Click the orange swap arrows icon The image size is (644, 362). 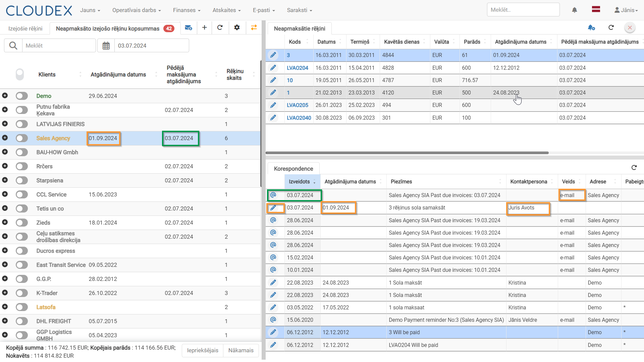[254, 27]
